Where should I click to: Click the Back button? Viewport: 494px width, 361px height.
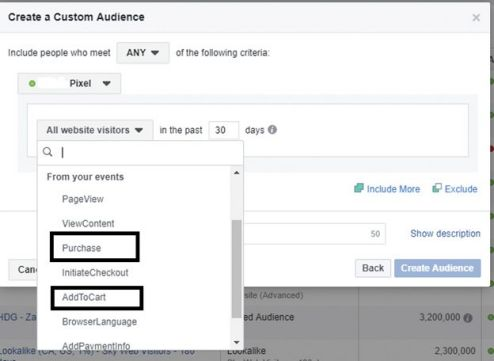pos(373,268)
